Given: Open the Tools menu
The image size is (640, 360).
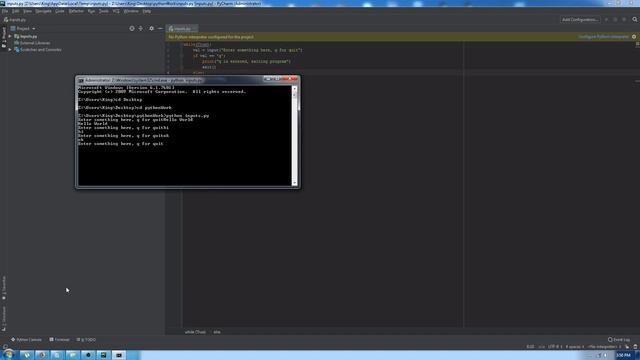Looking at the screenshot, I should click(x=104, y=11).
